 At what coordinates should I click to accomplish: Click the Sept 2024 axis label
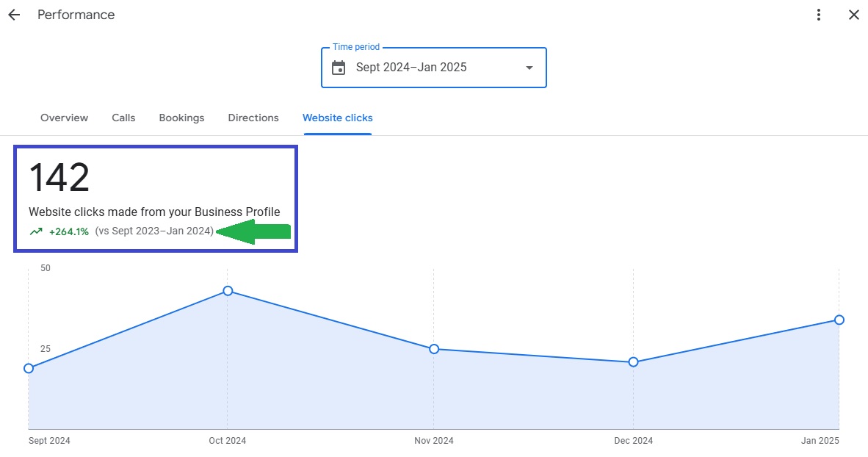[x=49, y=441]
